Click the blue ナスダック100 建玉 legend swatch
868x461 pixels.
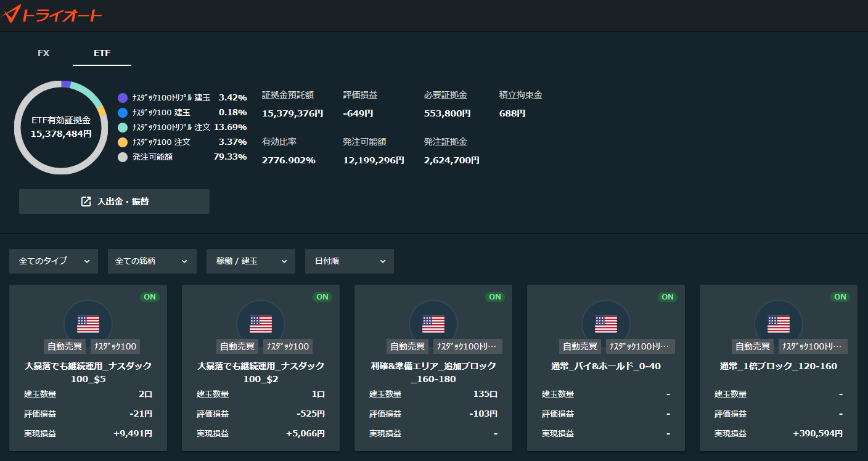123,112
